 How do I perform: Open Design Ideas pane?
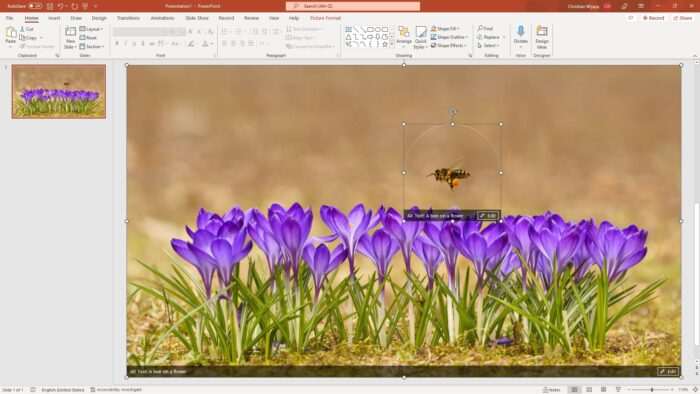coord(542,37)
